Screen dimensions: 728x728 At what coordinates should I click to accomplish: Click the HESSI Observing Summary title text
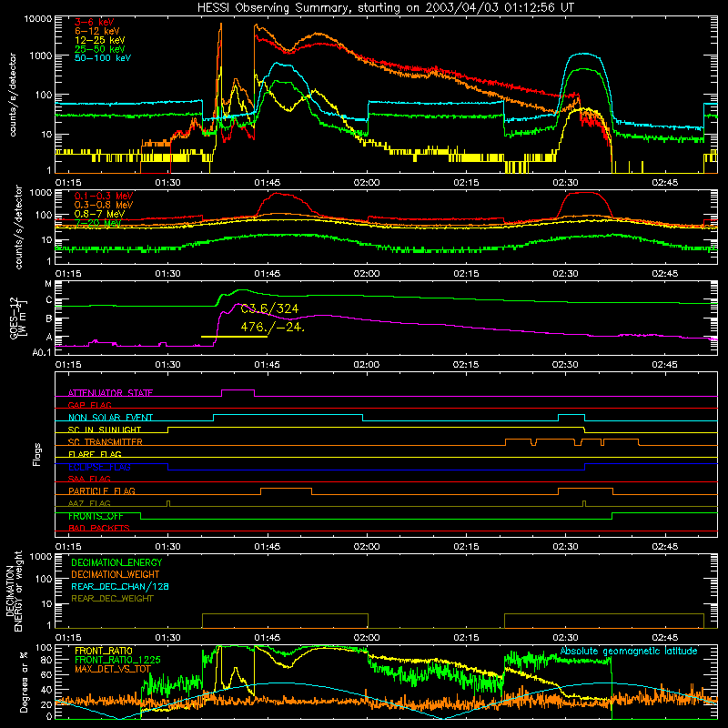click(x=386, y=8)
